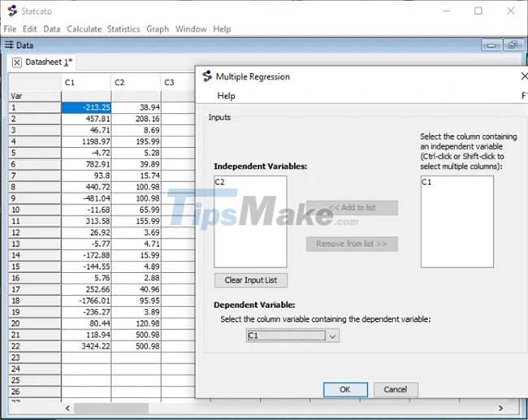Restore the Data internal panel window
Screen dimensions: 528x420
(x=513, y=45)
